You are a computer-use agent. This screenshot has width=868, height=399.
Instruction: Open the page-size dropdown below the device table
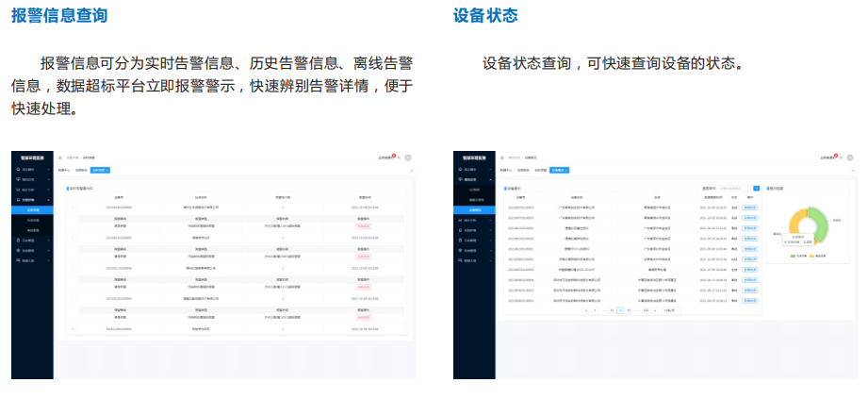[x=669, y=309]
